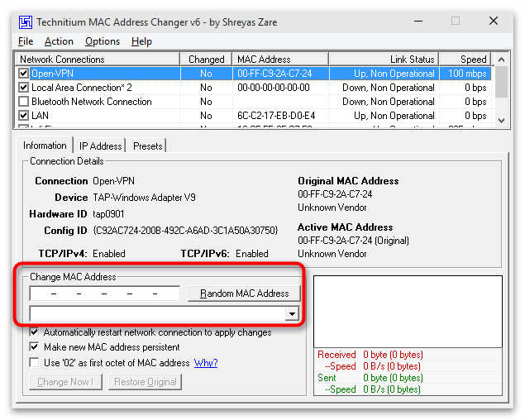Screen dimensions: 525x420
Task: Click the connection list scroll up arrow
Action: click(x=501, y=60)
